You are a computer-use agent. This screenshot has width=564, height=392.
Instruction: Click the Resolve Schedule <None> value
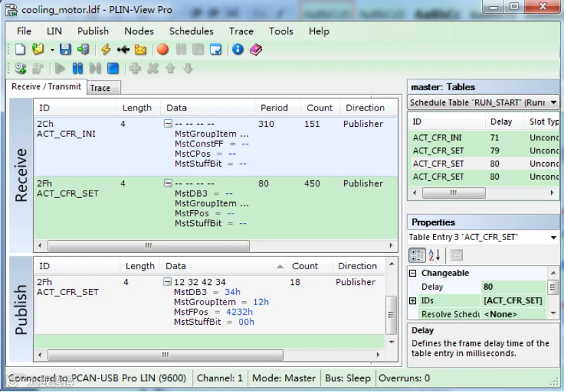coord(513,314)
